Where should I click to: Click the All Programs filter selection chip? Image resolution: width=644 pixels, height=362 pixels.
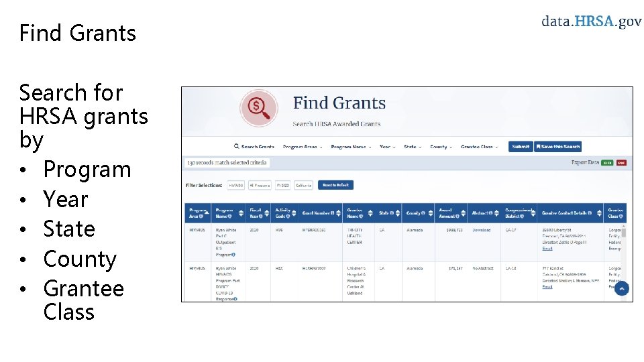[260, 186]
